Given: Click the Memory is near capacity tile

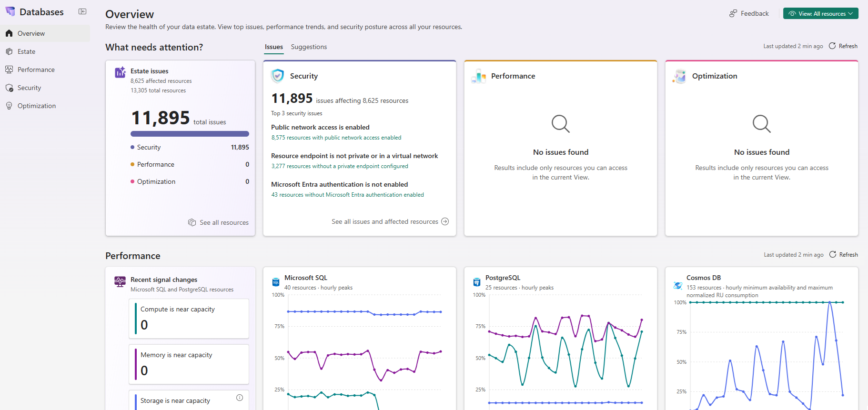Looking at the screenshot, I should (189, 364).
